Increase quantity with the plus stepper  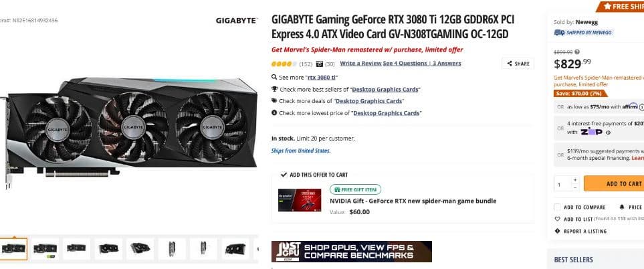coord(575,180)
